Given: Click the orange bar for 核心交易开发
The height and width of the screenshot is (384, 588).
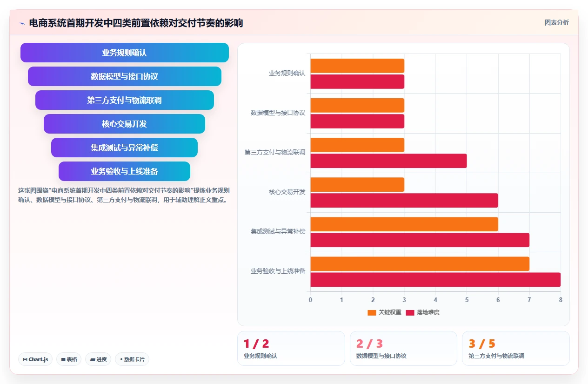Looking at the screenshot, I should tap(357, 184).
